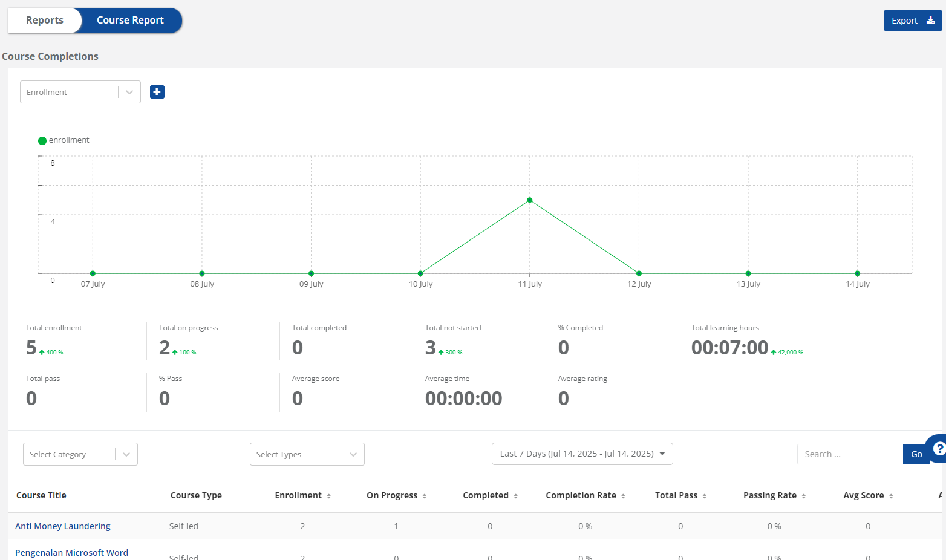946x560 pixels.
Task: Click the 10 July chart data point
Action: [x=420, y=273]
